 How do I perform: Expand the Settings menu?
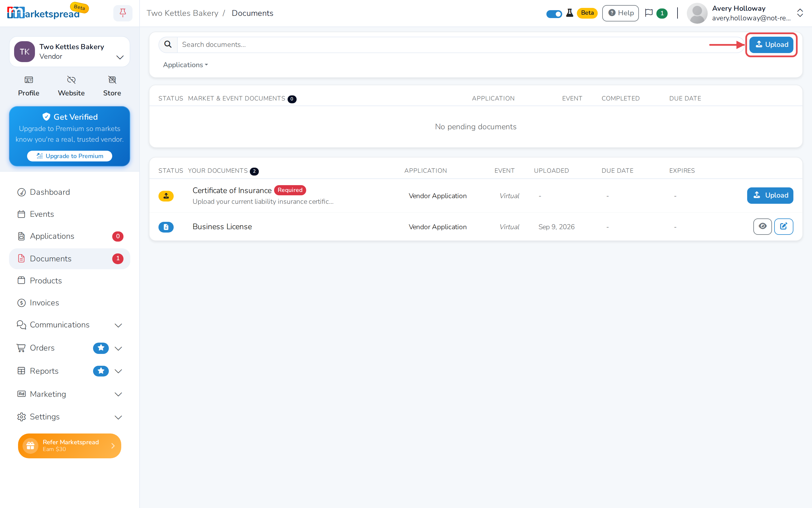click(x=118, y=417)
